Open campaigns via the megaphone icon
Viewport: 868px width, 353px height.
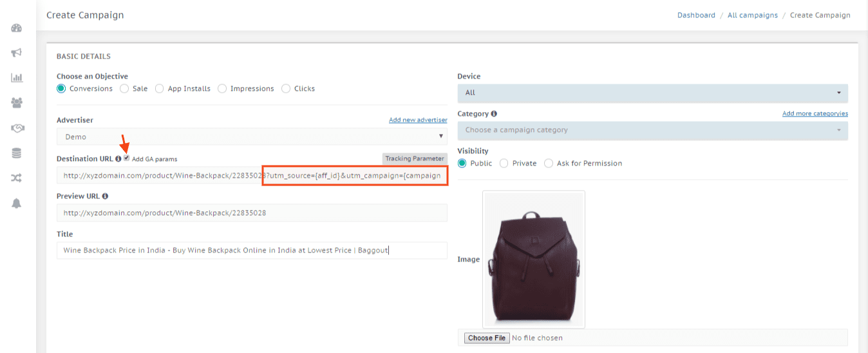click(x=17, y=53)
